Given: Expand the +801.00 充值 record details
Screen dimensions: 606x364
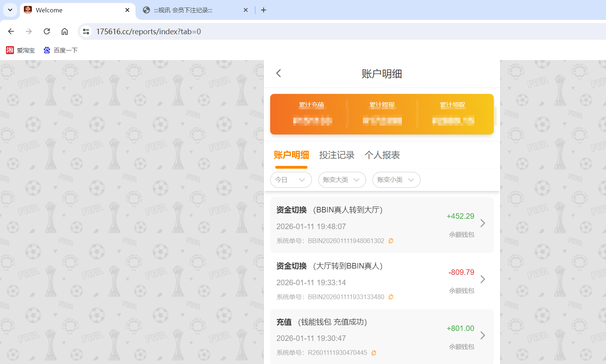Looking at the screenshot, I should tap(483, 336).
